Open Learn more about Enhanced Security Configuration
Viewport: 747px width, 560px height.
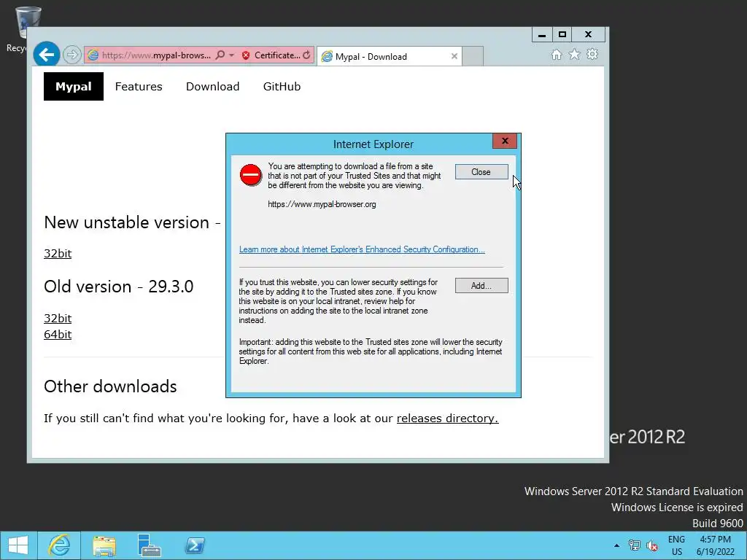[362, 249]
